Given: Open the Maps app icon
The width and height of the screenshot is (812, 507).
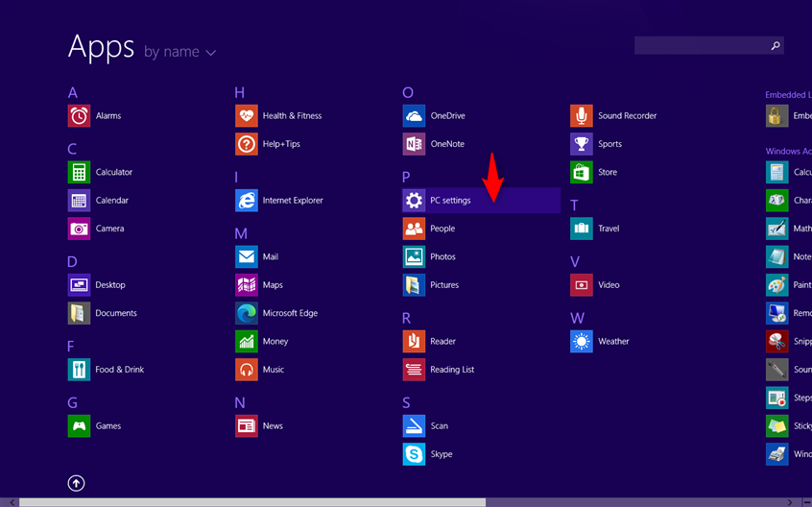Looking at the screenshot, I should click(247, 285).
